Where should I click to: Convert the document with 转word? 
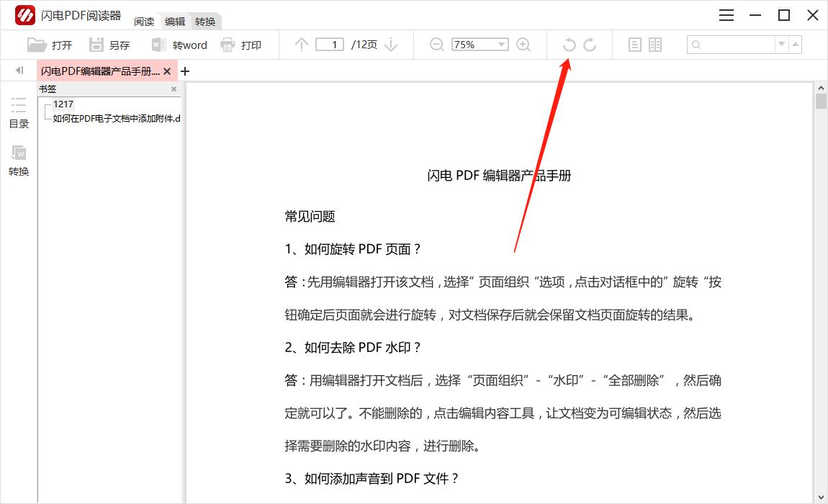(x=179, y=45)
